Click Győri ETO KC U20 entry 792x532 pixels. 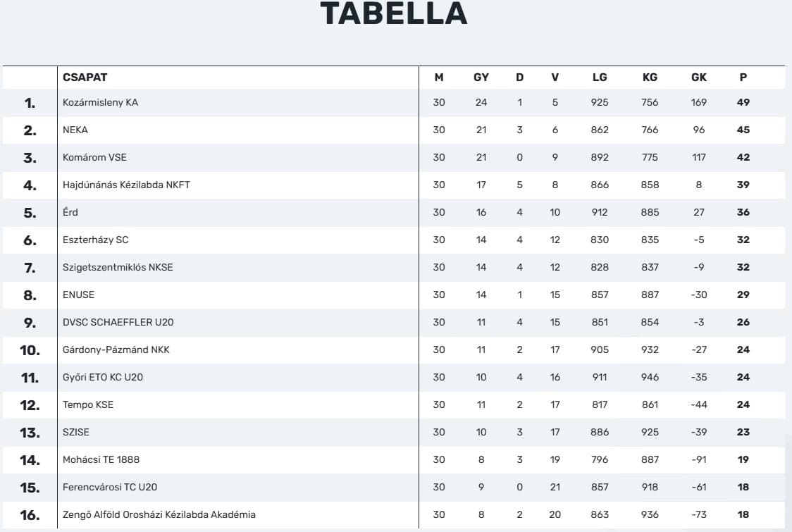tap(103, 378)
